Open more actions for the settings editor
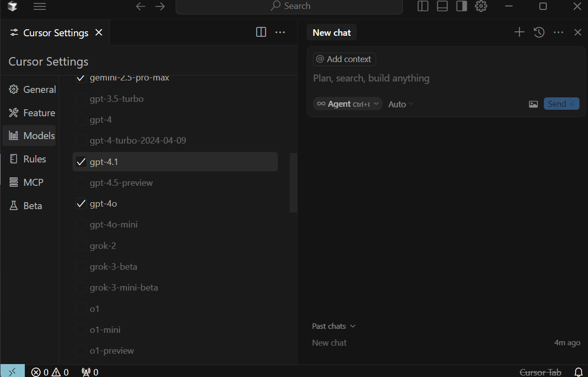The height and width of the screenshot is (377, 588). [x=280, y=32]
